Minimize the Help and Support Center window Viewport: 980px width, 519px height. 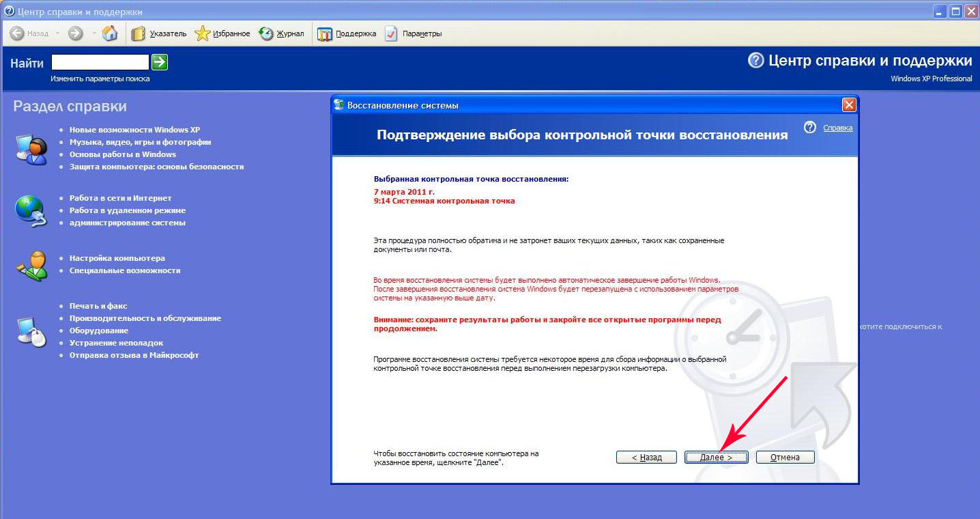tap(940, 11)
